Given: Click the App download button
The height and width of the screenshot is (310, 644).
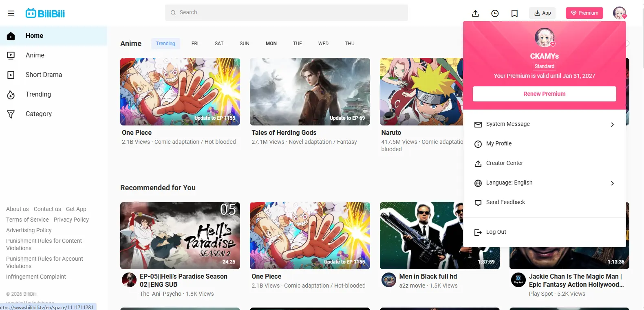Looking at the screenshot, I should (543, 13).
